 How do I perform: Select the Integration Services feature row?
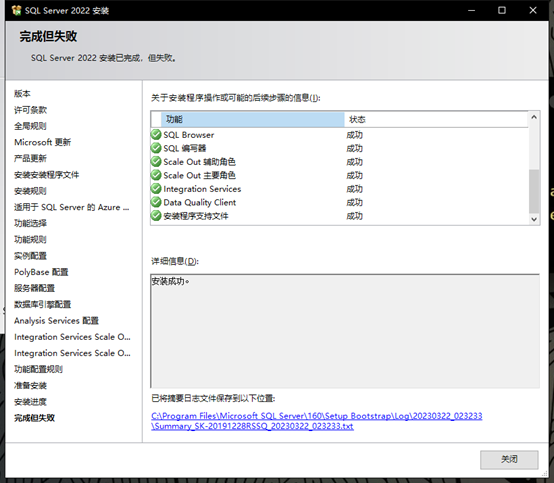click(340, 189)
